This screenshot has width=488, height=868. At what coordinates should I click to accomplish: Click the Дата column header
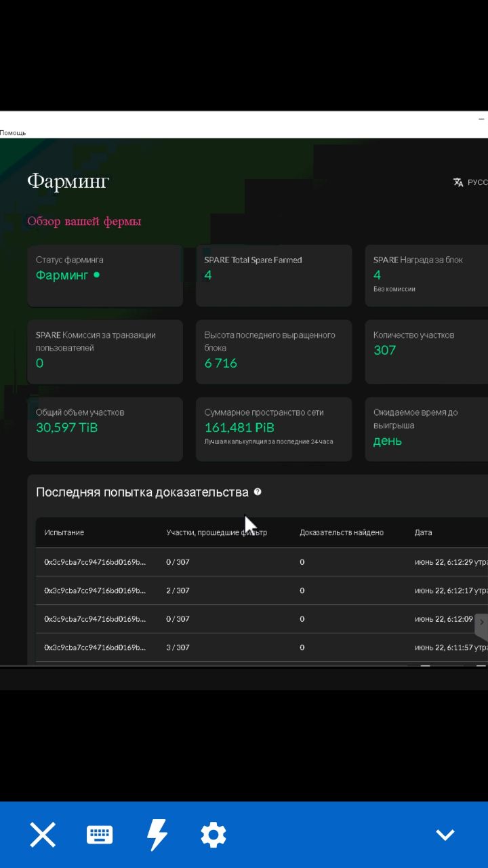point(423,532)
